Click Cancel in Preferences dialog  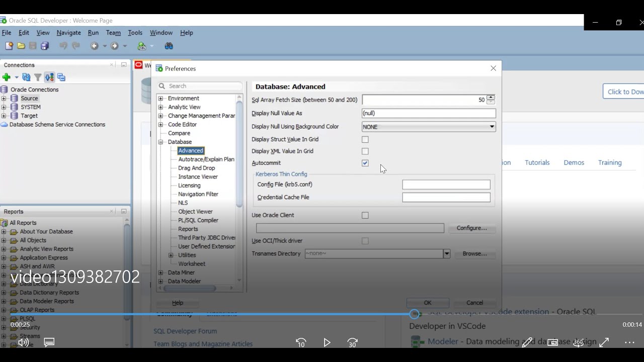pyautogui.click(x=474, y=303)
